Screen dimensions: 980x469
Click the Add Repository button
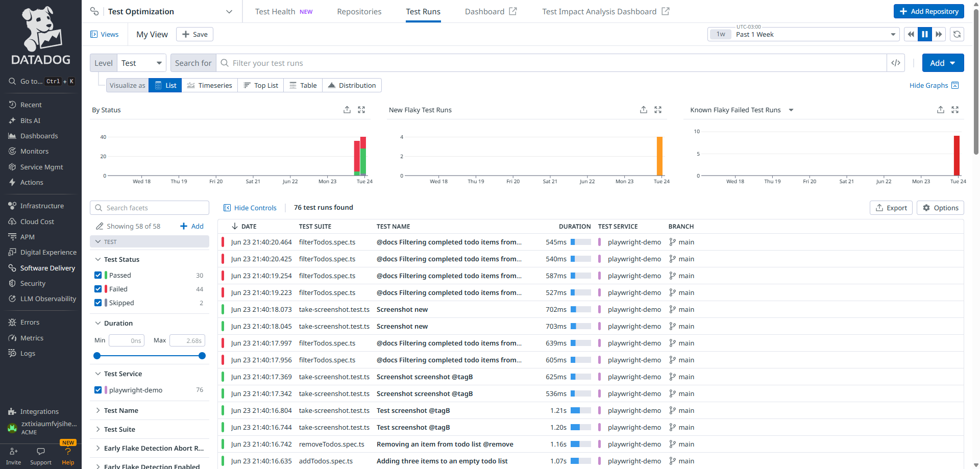pyautogui.click(x=928, y=11)
